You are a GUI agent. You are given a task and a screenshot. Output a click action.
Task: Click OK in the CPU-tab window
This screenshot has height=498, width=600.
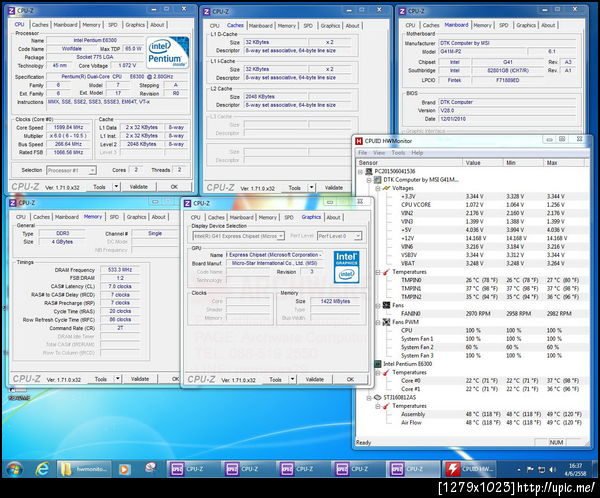tap(174, 187)
